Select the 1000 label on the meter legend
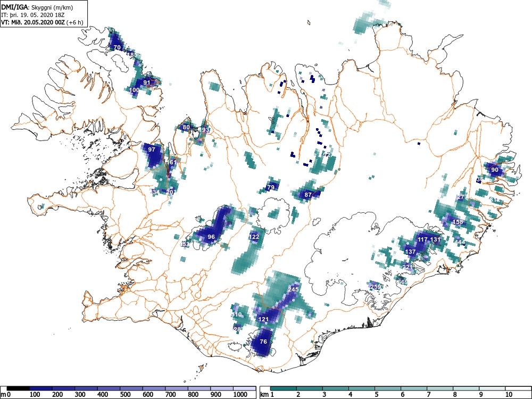The image size is (532, 399). 240,395
